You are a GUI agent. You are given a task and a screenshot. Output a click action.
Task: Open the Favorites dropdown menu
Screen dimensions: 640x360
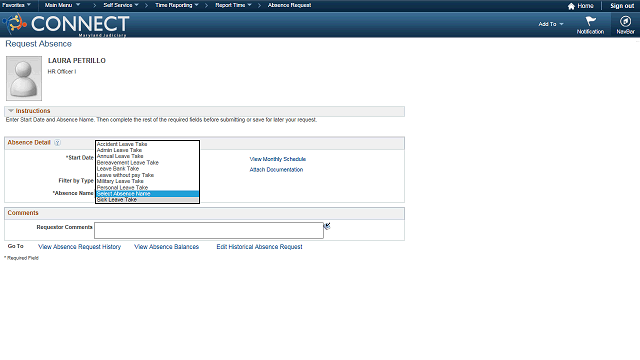pos(16,5)
